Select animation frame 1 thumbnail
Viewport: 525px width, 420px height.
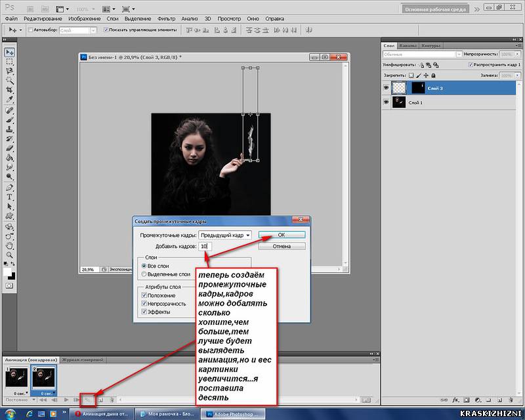16,377
